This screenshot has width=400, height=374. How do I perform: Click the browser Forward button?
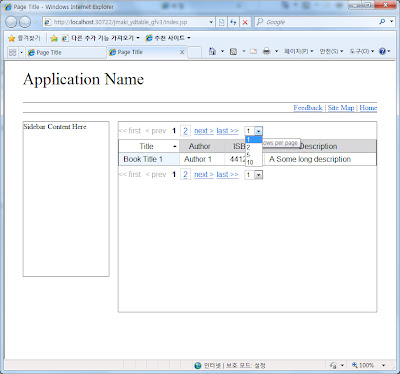tap(25, 22)
